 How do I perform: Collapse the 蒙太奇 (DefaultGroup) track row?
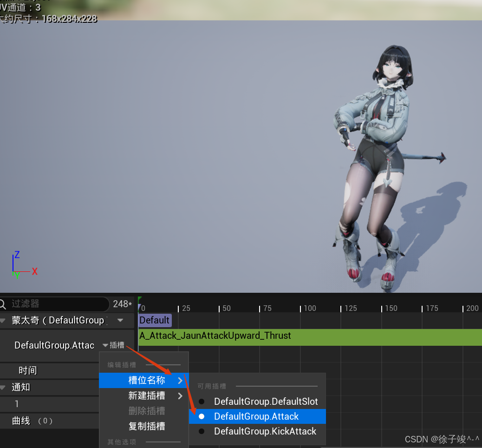point(3,321)
